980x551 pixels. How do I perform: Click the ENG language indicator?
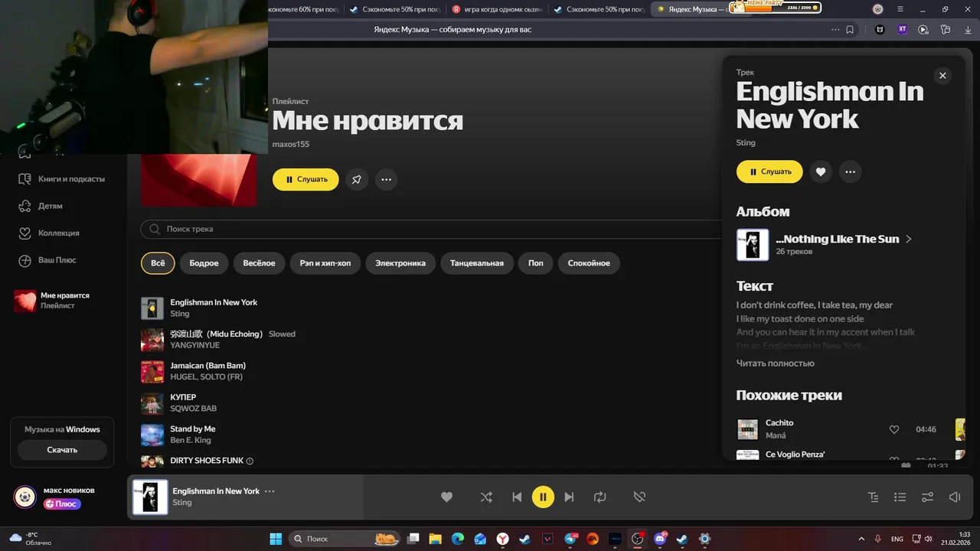897,539
